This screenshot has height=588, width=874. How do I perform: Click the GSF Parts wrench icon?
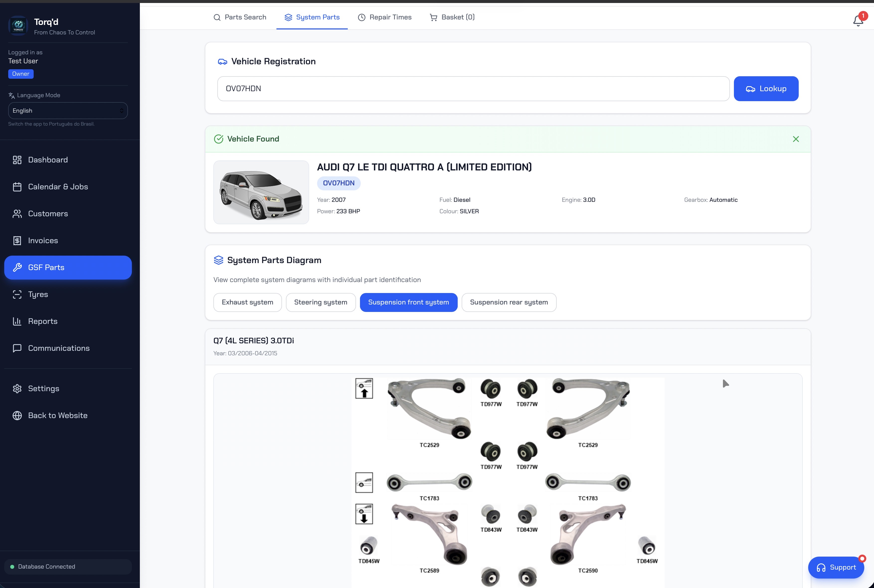click(x=17, y=267)
